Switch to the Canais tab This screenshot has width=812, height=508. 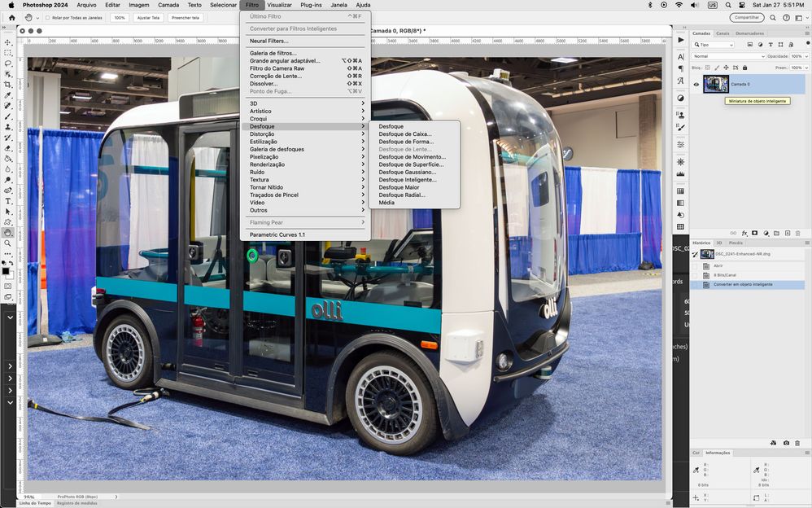pos(723,33)
